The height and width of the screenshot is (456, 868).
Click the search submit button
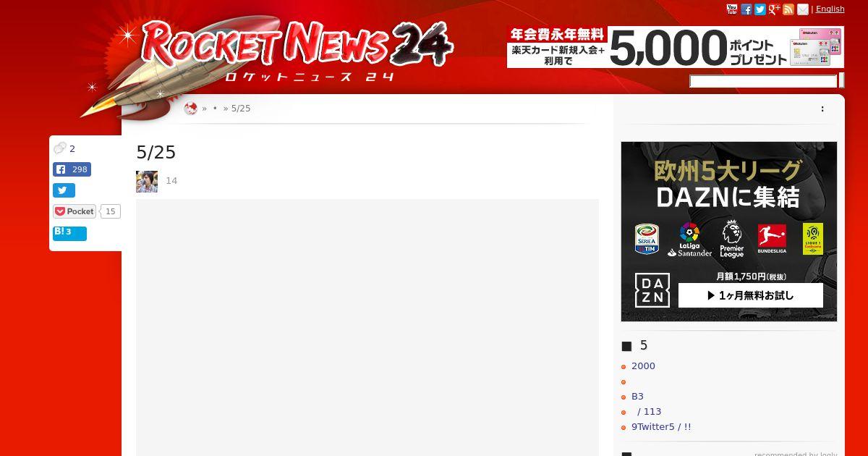[842, 81]
